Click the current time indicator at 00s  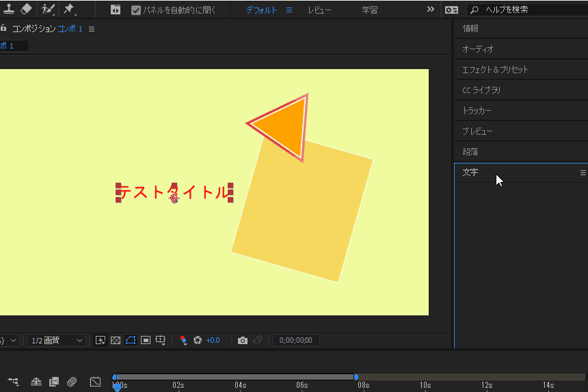point(117,387)
